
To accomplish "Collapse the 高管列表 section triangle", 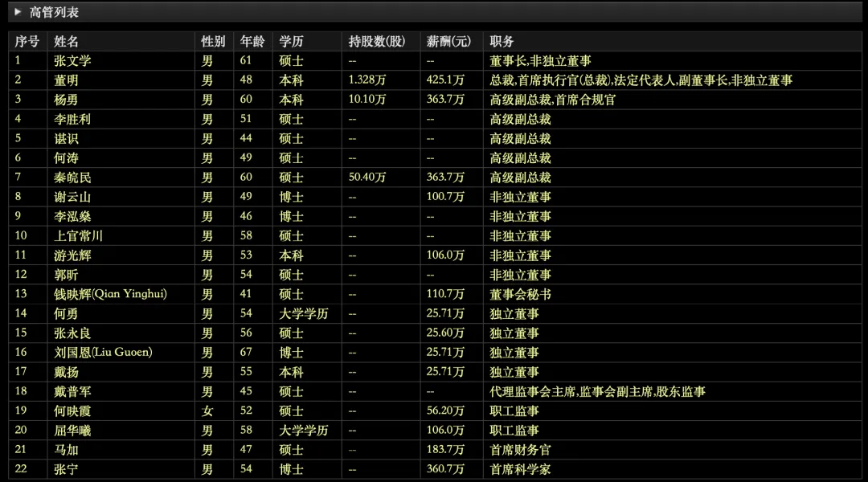I will tap(18, 12).
